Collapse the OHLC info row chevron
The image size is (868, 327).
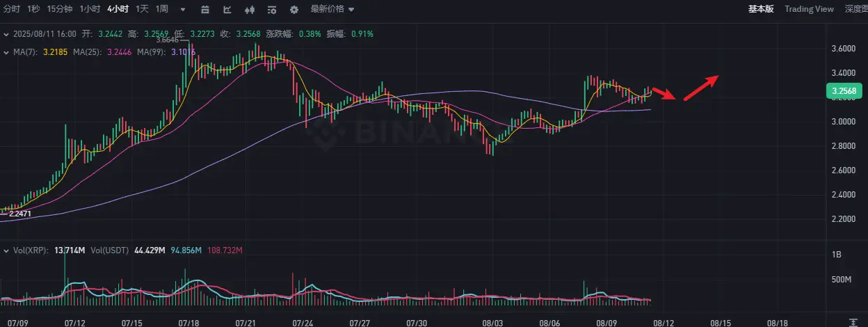[x=6, y=33]
